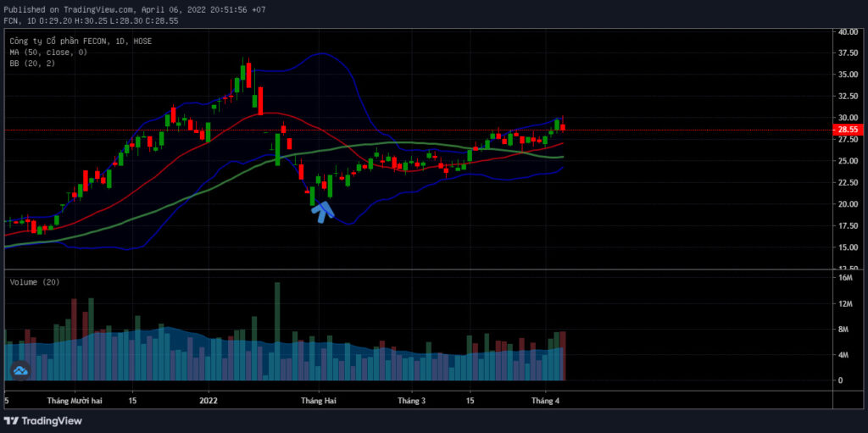The image size is (868, 433).
Task: Click the TradingView logo at bottom left
Action: [43, 421]
